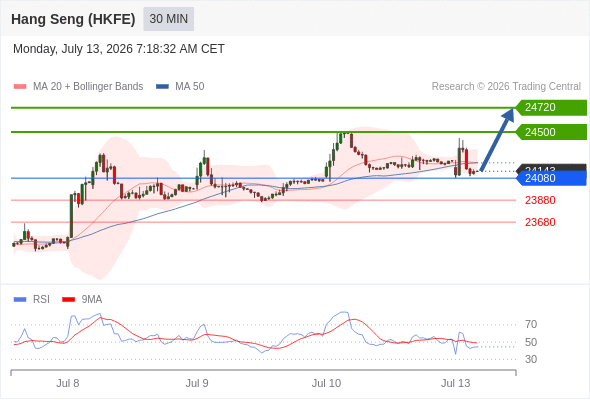Click the Hang Seng (HKFE) title

pyautogui.click(x=73, y=19)
